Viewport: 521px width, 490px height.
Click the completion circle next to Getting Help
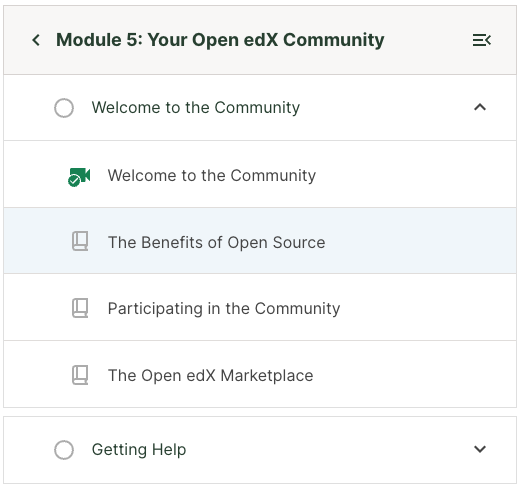64,450
